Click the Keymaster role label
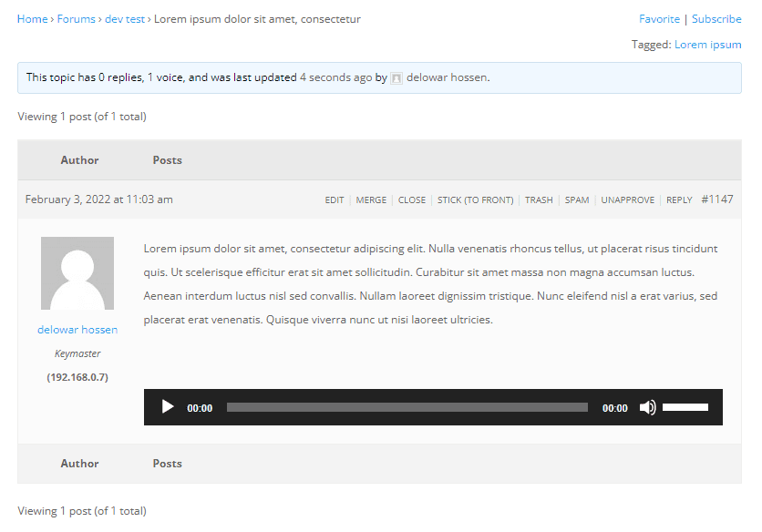 pos(77,353)
